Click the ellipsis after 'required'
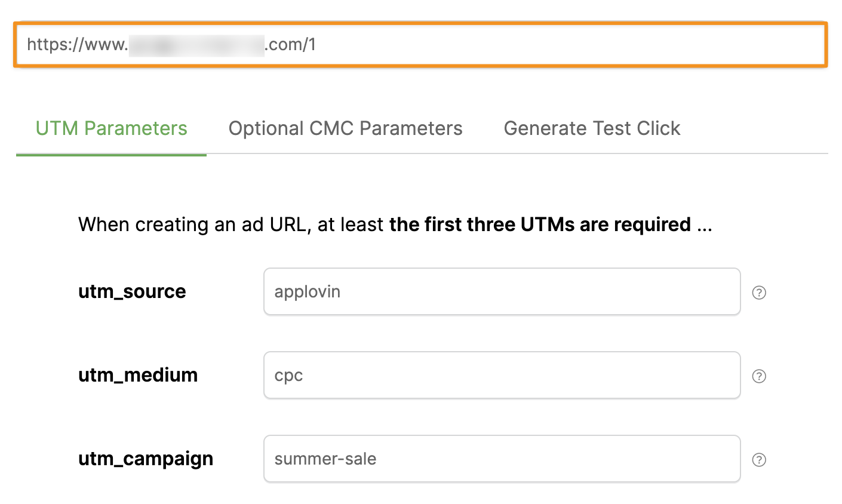The width and height of the screenshot is (842, 504). [x=705, y=225]
